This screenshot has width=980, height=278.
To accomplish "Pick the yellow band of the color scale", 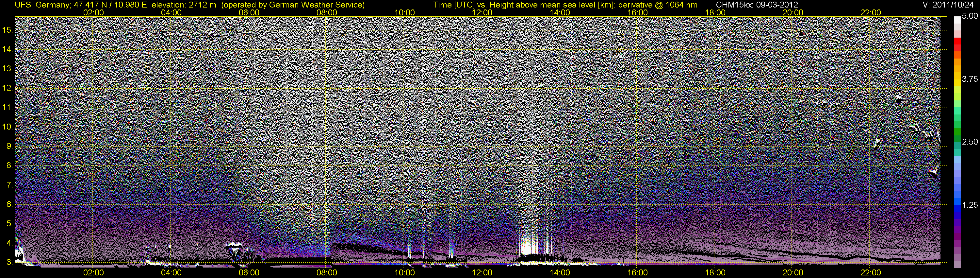I will point(957,83).
